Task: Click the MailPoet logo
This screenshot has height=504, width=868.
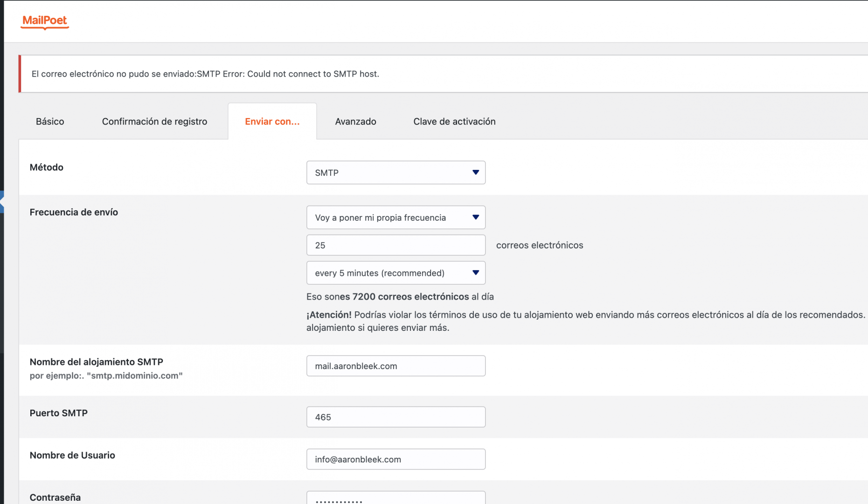Action: [x=45, y=21]
